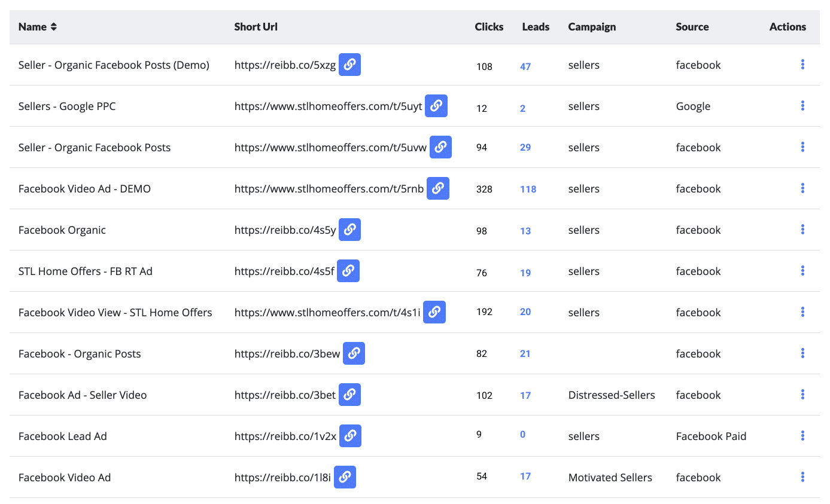Click the Short Url column header
This screenshot has width=830, height=504.
click(256, 27)
